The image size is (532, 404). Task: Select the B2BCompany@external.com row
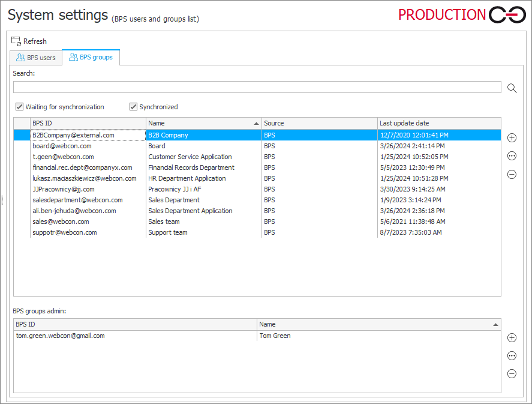pos(257,135)
